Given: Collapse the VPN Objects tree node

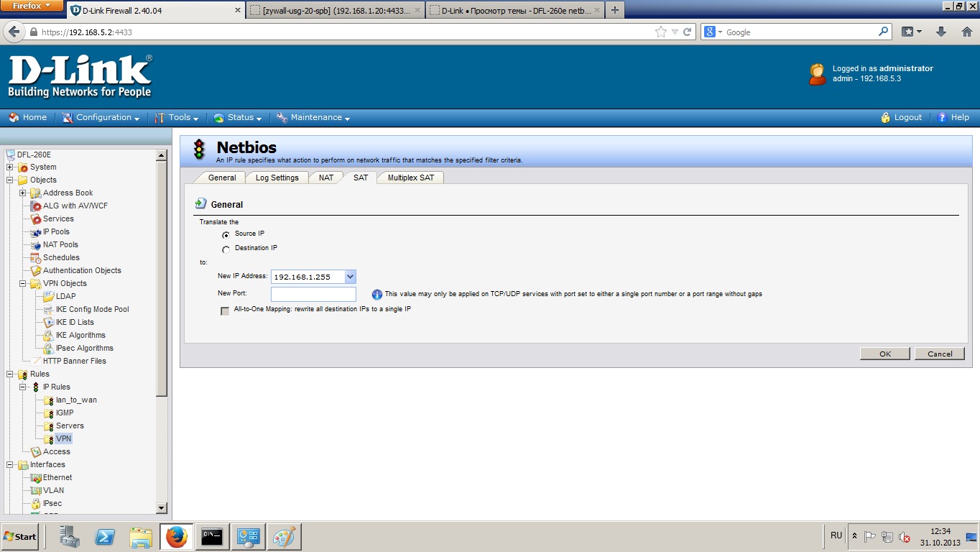Looking at the screenshot, I should tap(23, 284).
